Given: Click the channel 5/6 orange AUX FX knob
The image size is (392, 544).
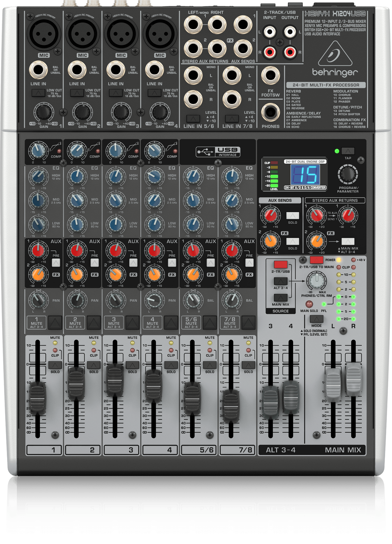Looking at the screenshot, I should tap(193, 274).
